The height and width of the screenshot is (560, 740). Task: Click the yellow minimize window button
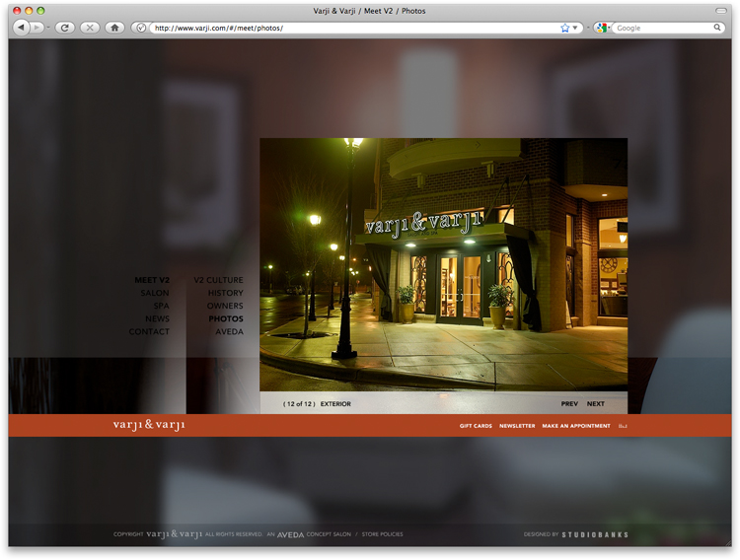coord(29,11)
